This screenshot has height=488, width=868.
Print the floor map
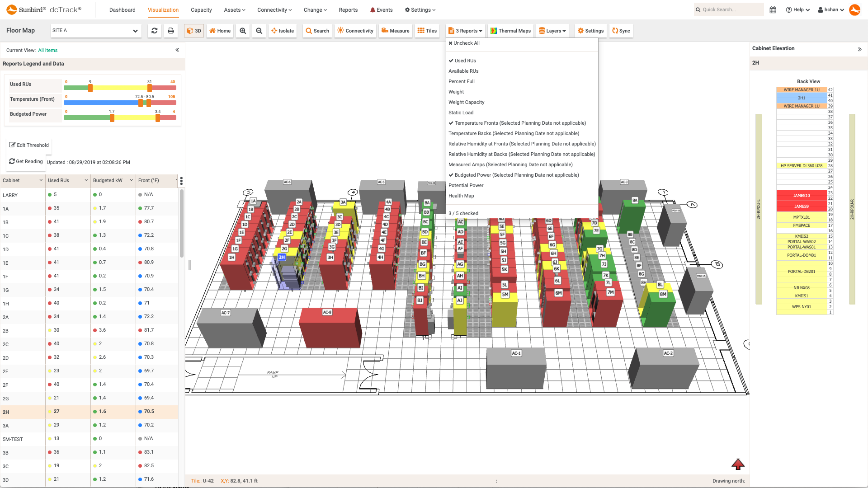pos(170,31)
